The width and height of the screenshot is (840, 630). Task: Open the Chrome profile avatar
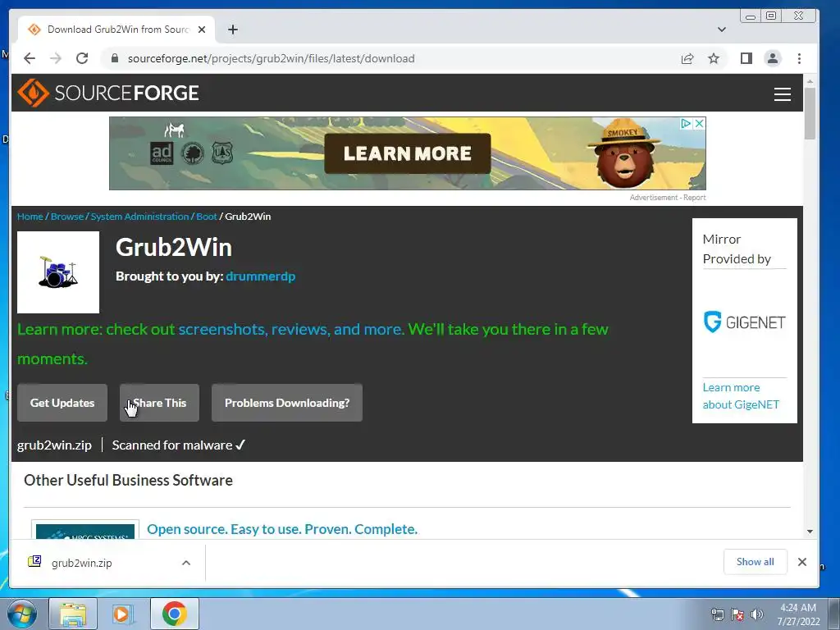(773, 58)
